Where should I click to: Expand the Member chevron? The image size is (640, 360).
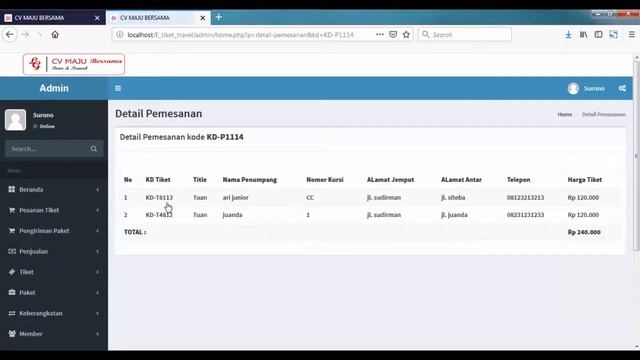click(98, 334)
